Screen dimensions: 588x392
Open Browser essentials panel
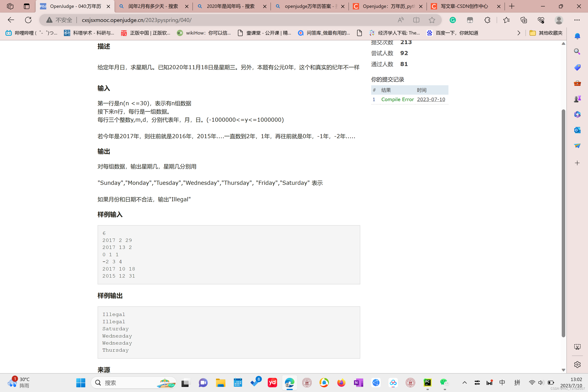(541, 20)
